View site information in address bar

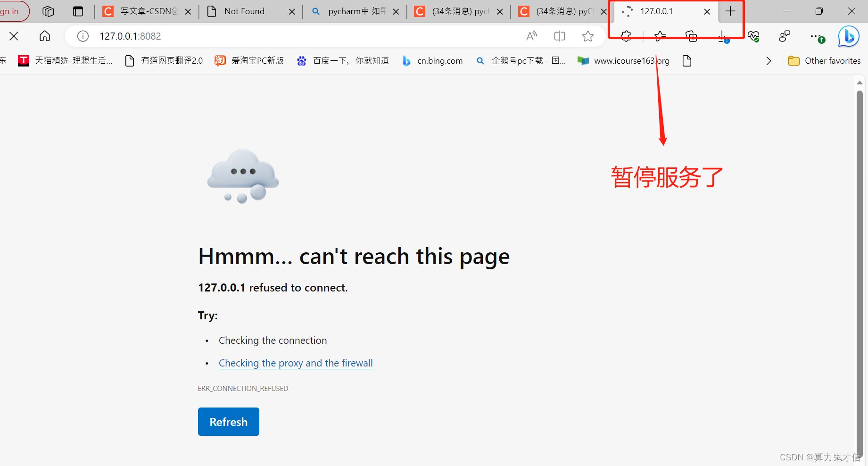[83, 36]
